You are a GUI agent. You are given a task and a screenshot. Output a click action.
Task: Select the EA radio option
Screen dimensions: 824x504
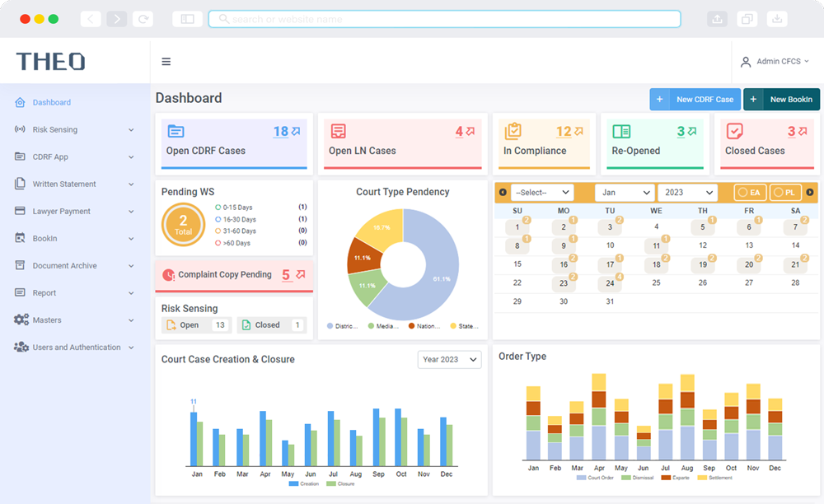750,193
